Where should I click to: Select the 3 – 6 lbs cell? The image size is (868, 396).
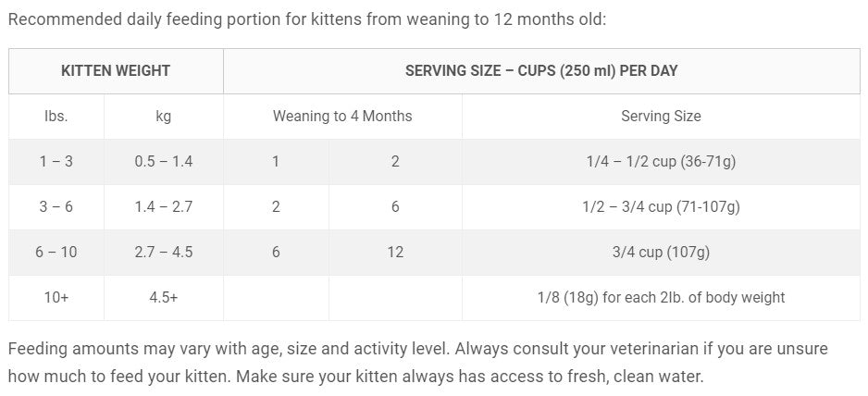coord(56,207)
